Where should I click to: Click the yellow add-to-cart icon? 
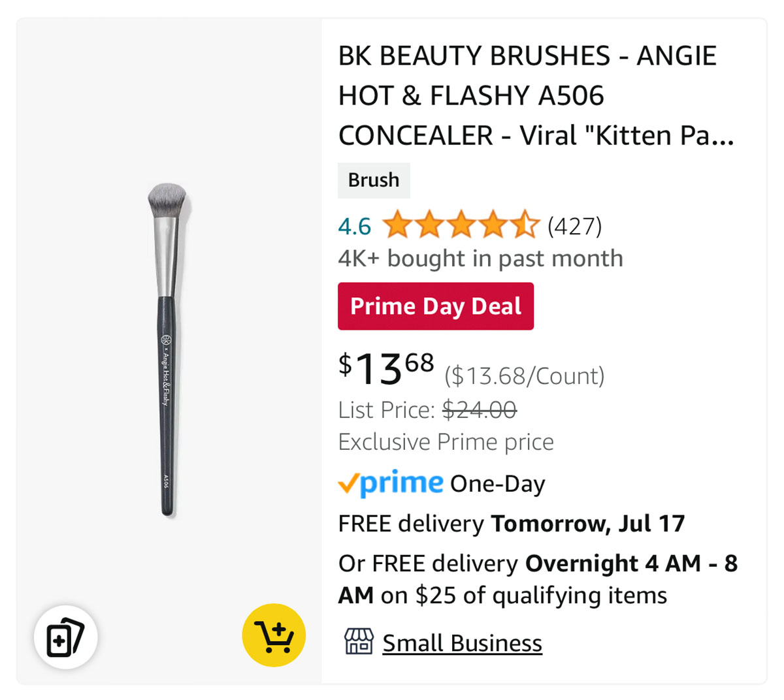pos(274,635)
